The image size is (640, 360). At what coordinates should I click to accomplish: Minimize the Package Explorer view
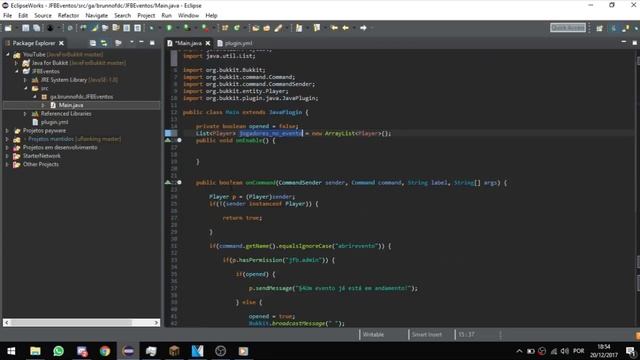coord(141,42)
